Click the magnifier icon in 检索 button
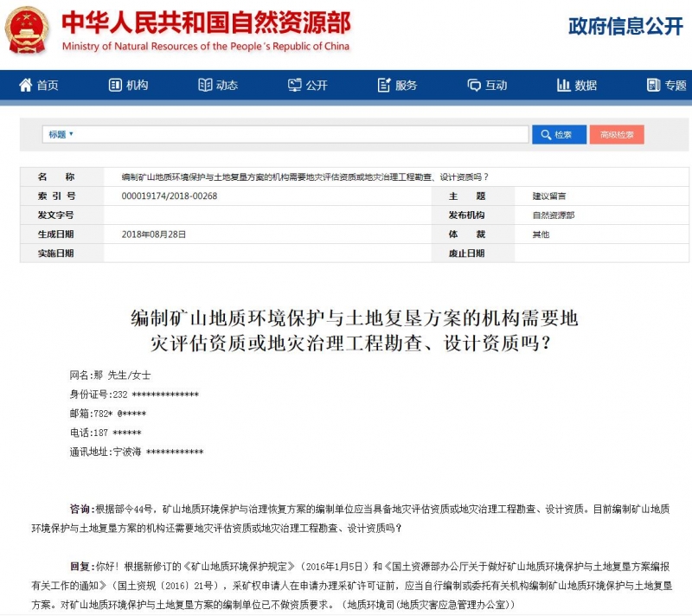 pyautogui.click(x=545, y=134)
